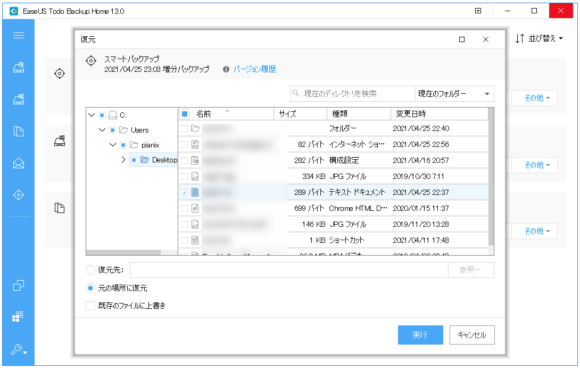Click the smart backup sidebar icon
Screen dimensions: 580x368
[18, 195]
